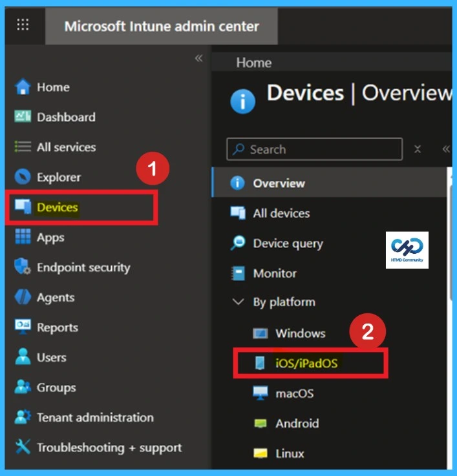The height and width of the screenshot is (476, 457).
Task: Open Reports in sidebar
Action: [x=58, y=327]
